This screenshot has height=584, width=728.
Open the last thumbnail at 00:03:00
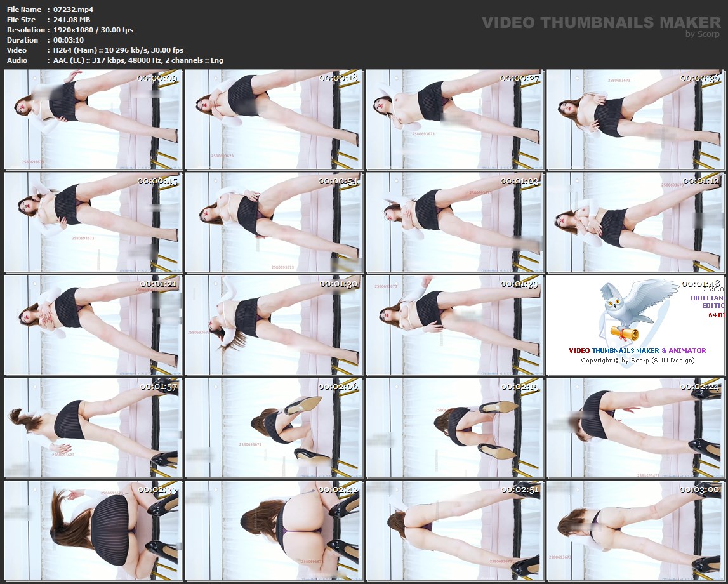click(x=635, y=531)
